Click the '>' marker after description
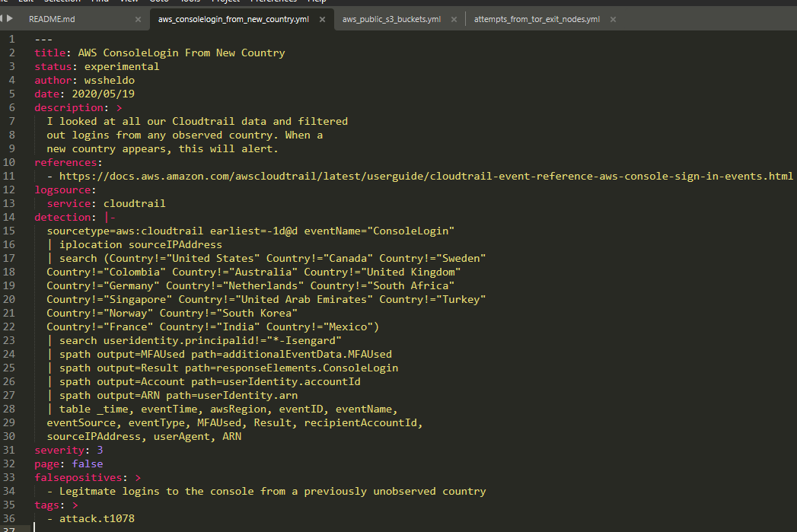This screenshot has height=532, width=797. coord(119,108)
